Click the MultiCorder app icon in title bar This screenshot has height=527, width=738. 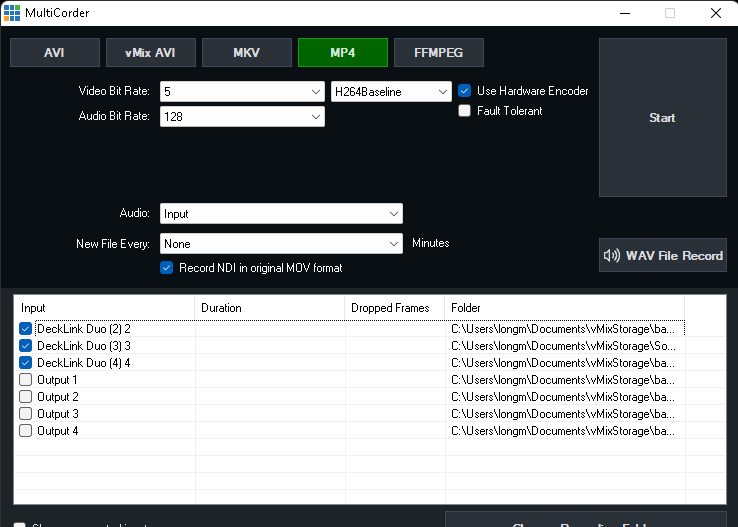[12, 13]
